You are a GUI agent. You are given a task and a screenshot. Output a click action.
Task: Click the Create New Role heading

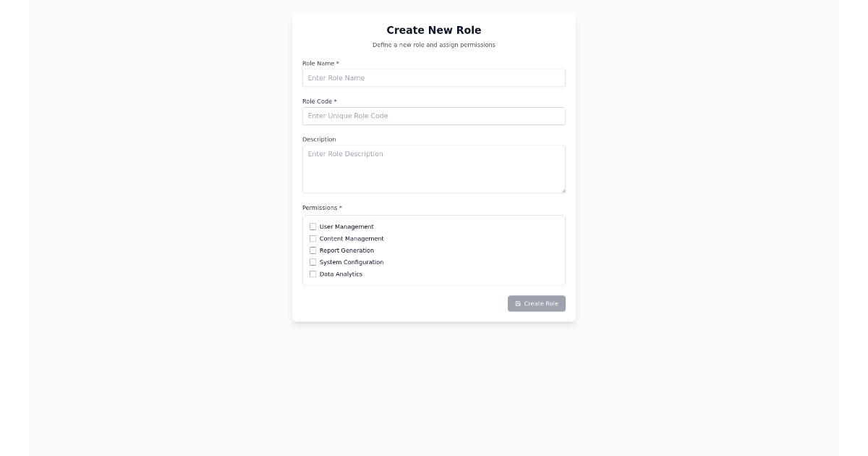pos(433,30)
